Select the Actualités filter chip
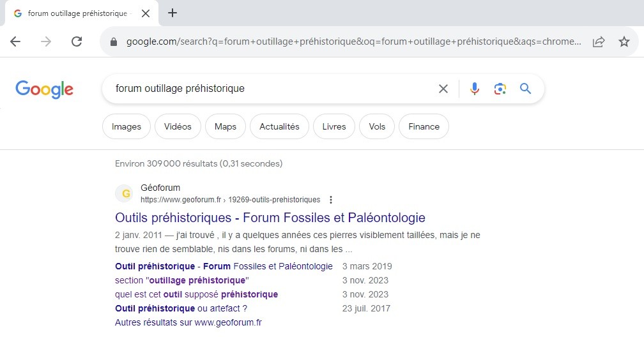The image size is (644, 337). [279, 126]
